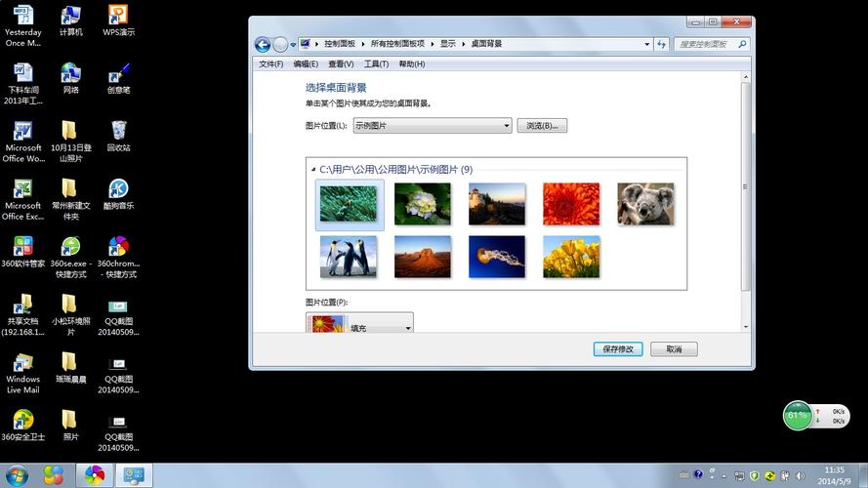Open the 共享文档 network shortcut
Image resolution: width=868 pixels, height=488 pixels.
23,315
